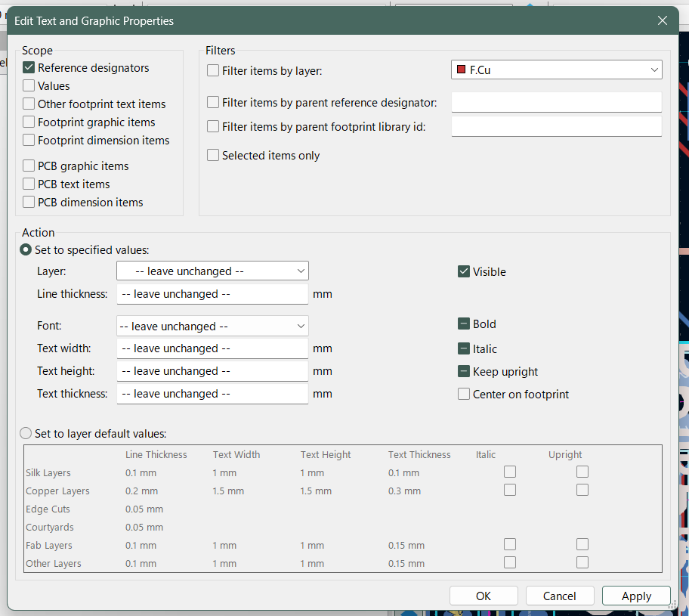Toggle the Bold checkbox
The height and width of the screenshot is (616, 689).
click(x=464, y=324)
